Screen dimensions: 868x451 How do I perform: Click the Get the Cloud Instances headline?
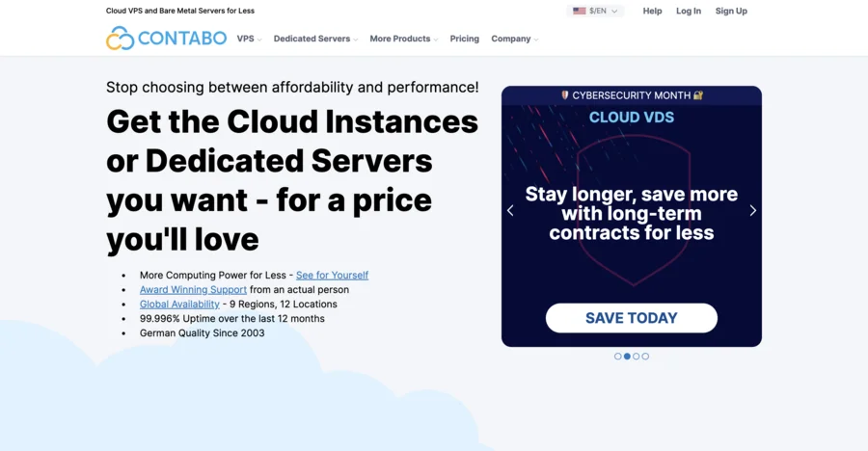point(292,180)
